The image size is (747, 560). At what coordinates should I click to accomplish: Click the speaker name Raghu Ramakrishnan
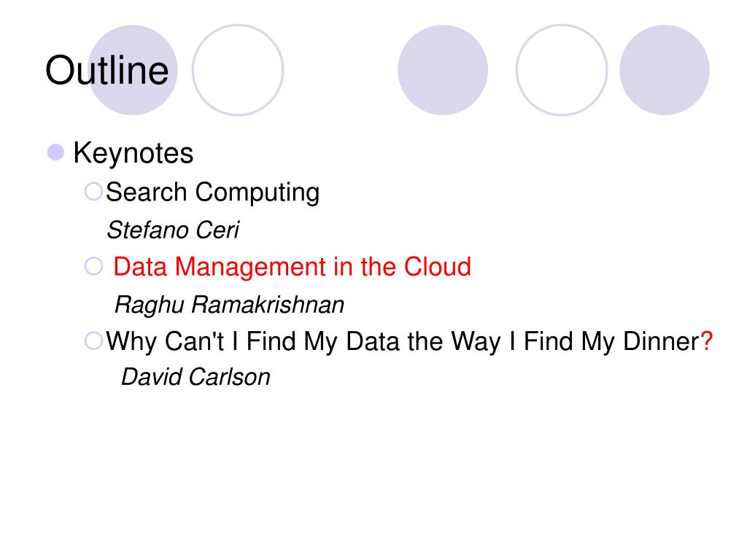229,305
